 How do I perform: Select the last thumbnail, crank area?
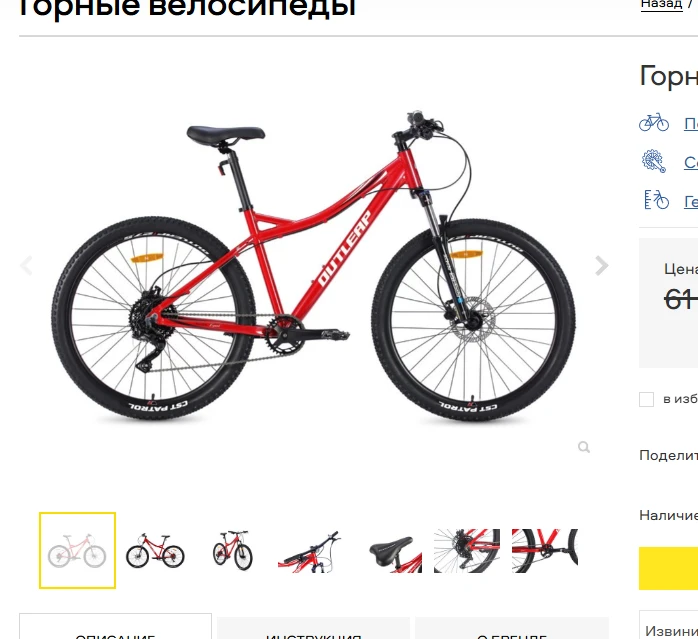[544, 551]
